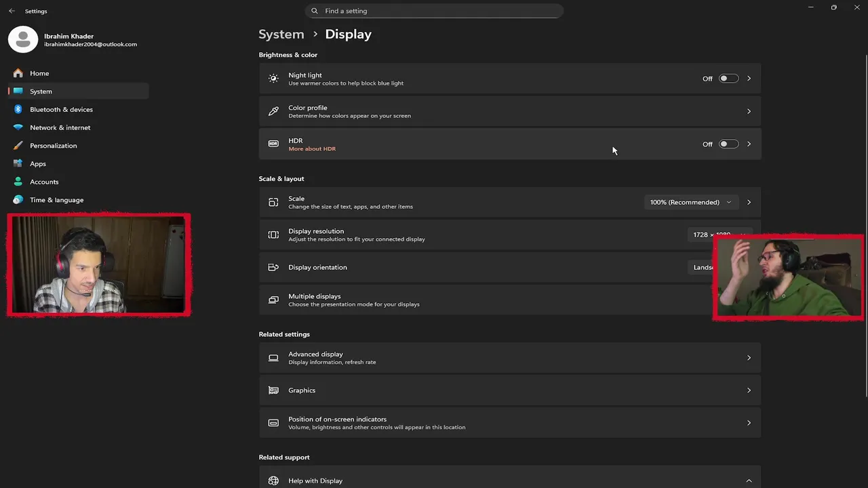This screenshot has height=488, width=868.
Task: Expand Night light settings chevron arrow
Action: tap(749, 79)
